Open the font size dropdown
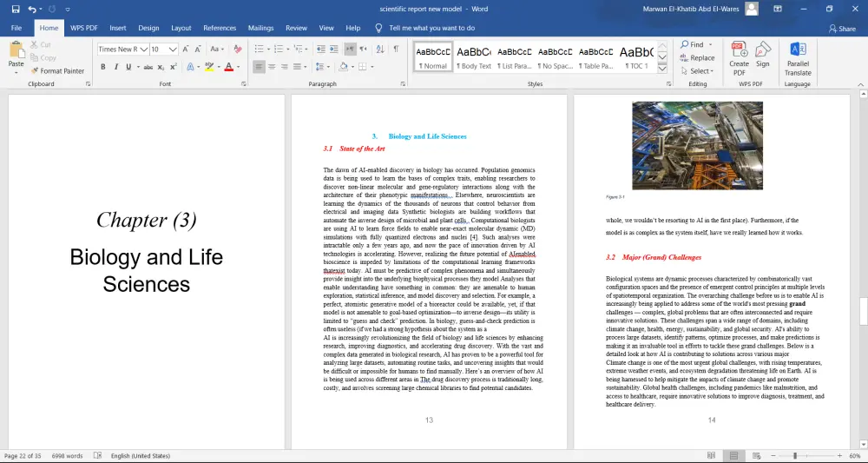The width and height of the screenshot is (868, 463). pos(173,50)
